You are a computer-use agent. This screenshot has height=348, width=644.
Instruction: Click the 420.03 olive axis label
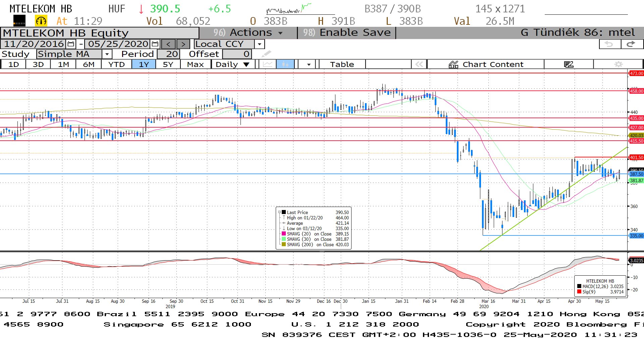(636, 136)
